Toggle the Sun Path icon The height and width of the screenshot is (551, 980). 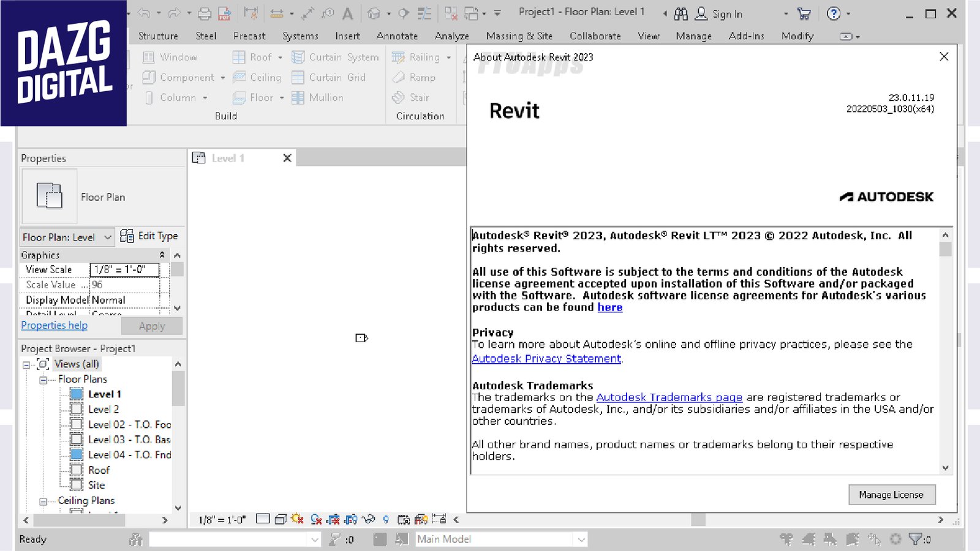click(x=298, y=519)
